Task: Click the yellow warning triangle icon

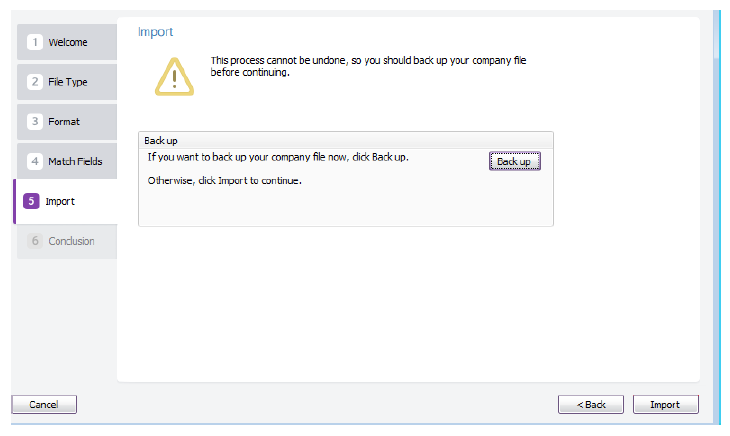Action: coord(174,77)
